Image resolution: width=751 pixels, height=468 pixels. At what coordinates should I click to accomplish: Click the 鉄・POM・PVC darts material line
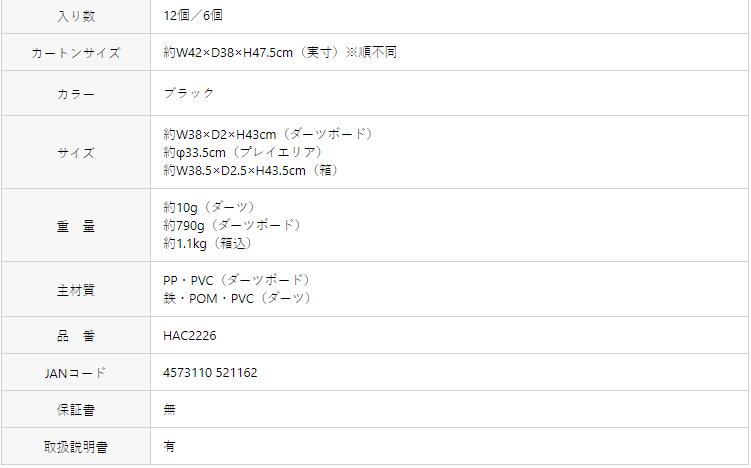coord(238,298)
